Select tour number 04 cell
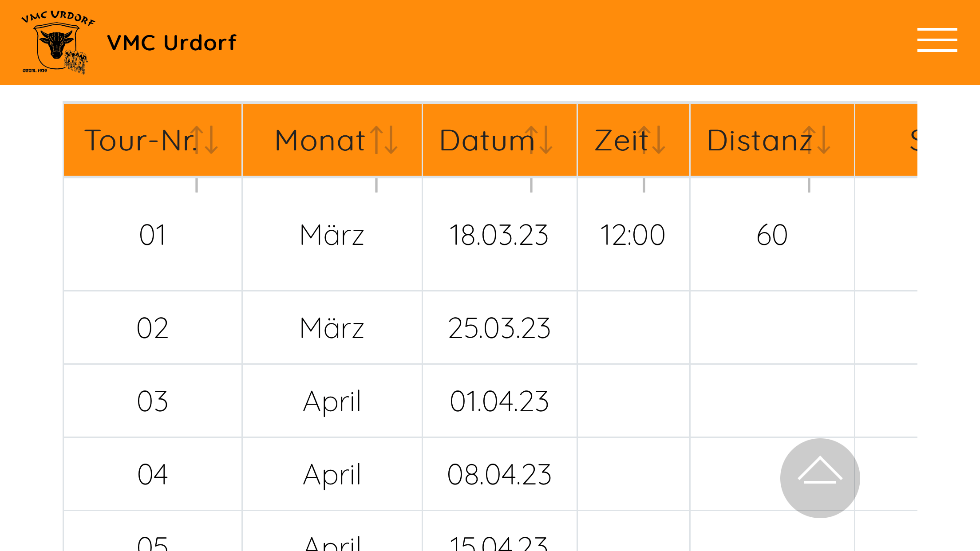The height and width of the screenshot is (551, 980). coord(152,474)
